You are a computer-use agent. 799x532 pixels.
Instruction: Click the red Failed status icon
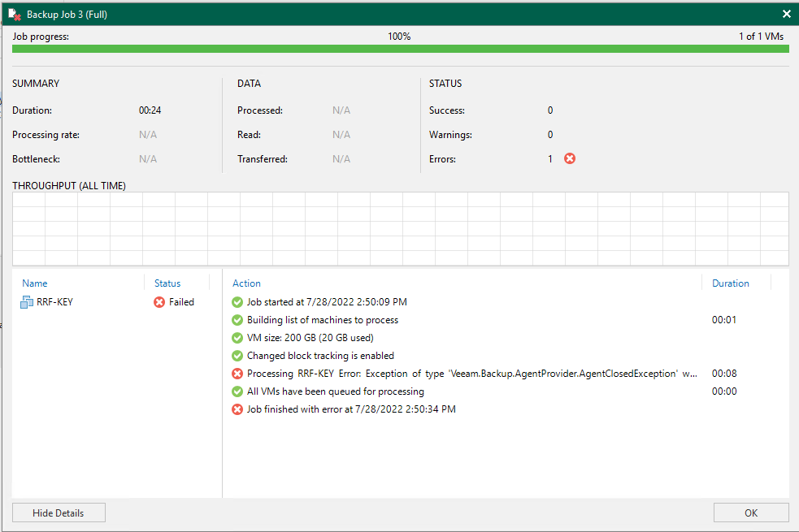pyautogui.click(x=159, y=302)
